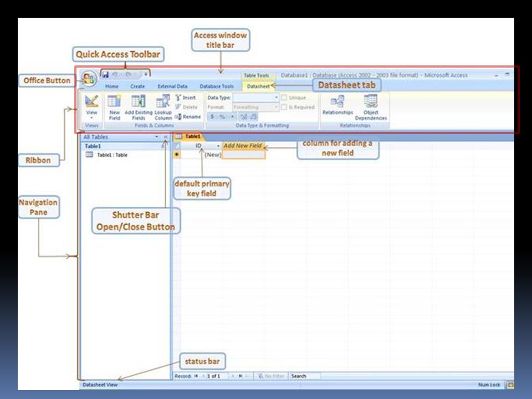Click the ID column header
532x399 pixels.
pyautogui.click(x=199, y=146)
